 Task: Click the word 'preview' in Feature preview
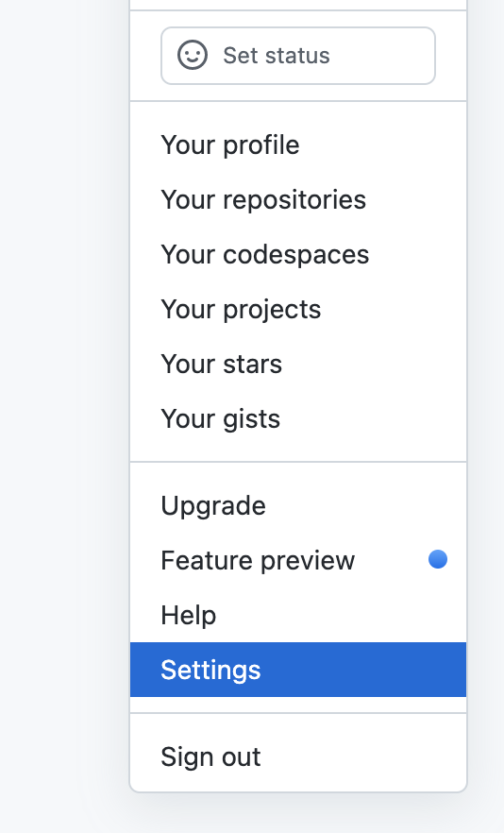[x=308, y=561]
